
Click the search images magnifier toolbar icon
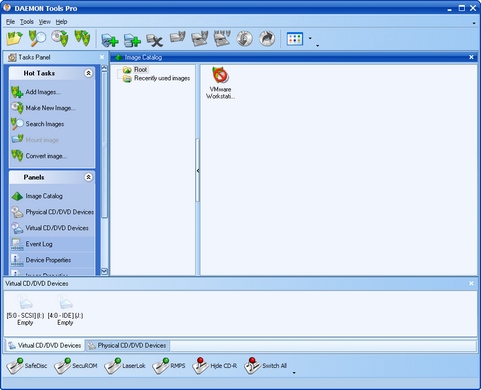pyautogui.click(x=37, y=38)
